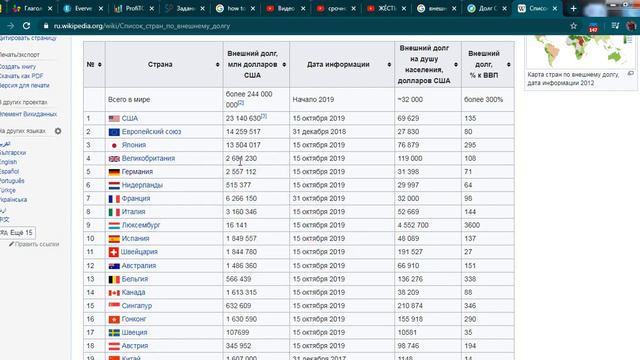Open the Сингапур country link

(x=137, y=306)
